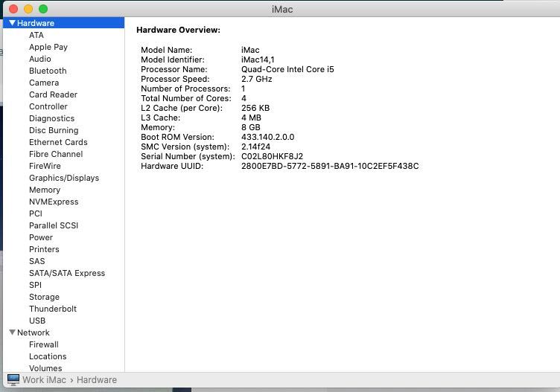Screen dimensions: 560x392
Task: Open Fibre Channel section
Action: tap(56, 154)
